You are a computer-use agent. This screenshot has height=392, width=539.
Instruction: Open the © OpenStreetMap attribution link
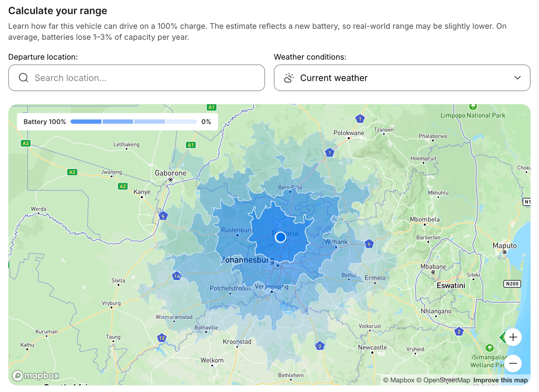[443, 380]
